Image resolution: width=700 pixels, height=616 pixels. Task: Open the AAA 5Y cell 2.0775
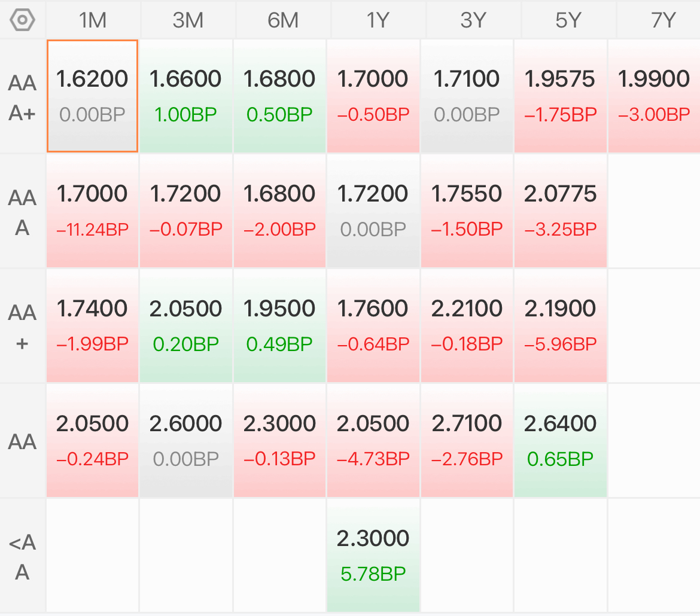coord(560,211)
